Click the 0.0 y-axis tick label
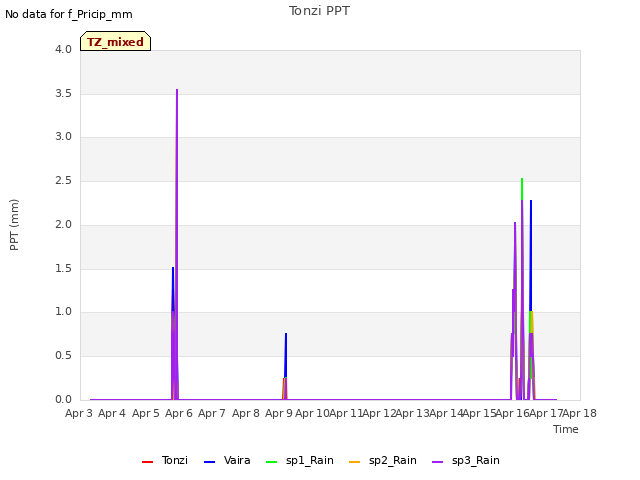The height and width of the screenshot is (480, 640). coord(63,399)
